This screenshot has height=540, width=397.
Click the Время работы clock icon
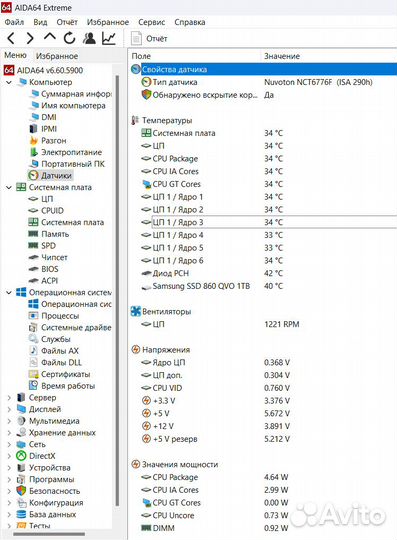tap(33, 386)
